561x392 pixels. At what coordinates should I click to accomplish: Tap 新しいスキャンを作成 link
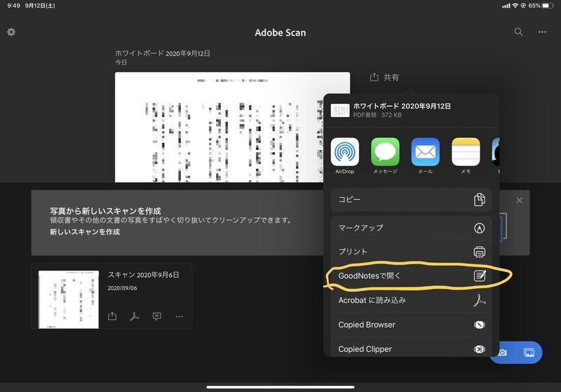click(85, 232)
